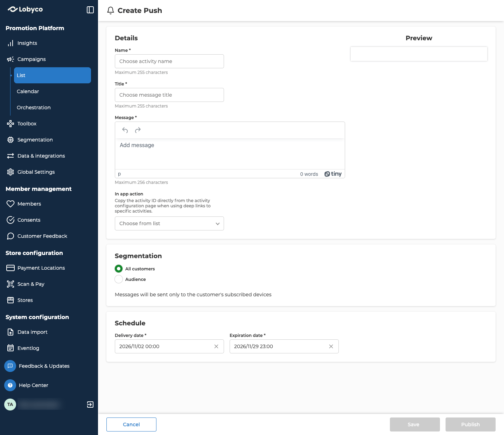The width and height of the screenshot is (504, 435).
Task: Click the Lobyco logo
Action: pos(25,9)
